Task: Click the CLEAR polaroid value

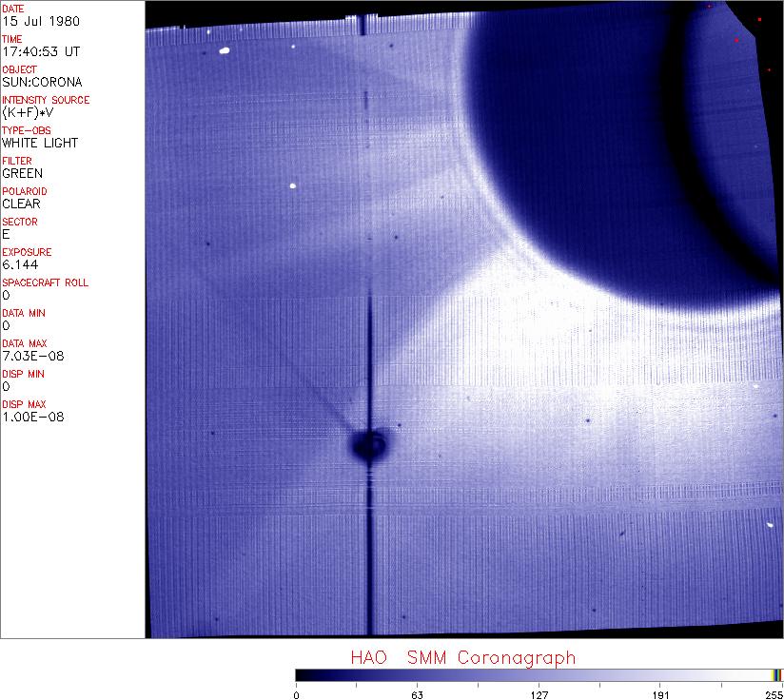Action: coord(21,204)
